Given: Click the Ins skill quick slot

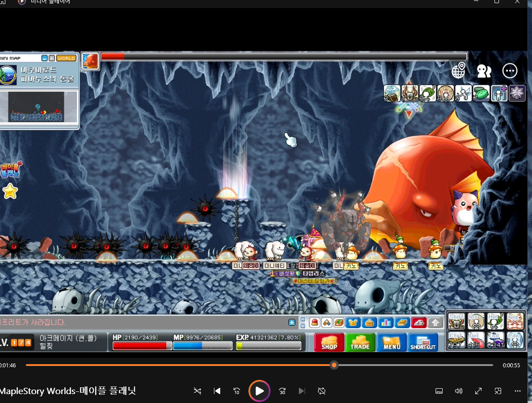Looking at the screenshot, I should click(x=476, y=321).
